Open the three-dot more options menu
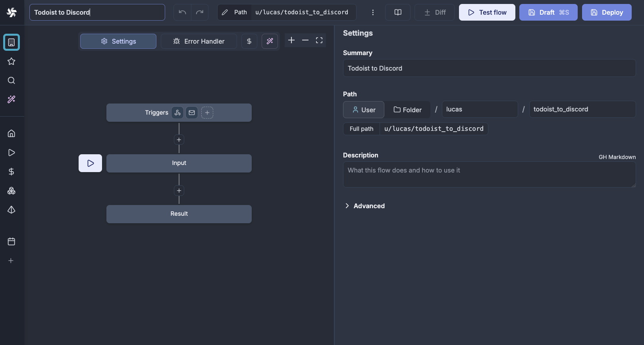 (372, 12)
